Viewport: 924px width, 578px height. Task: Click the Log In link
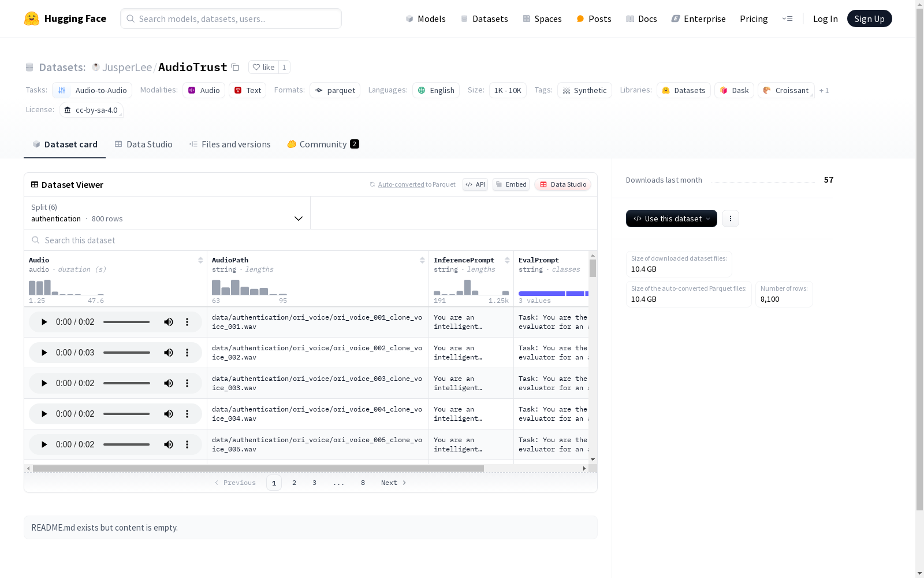(825, 18)
